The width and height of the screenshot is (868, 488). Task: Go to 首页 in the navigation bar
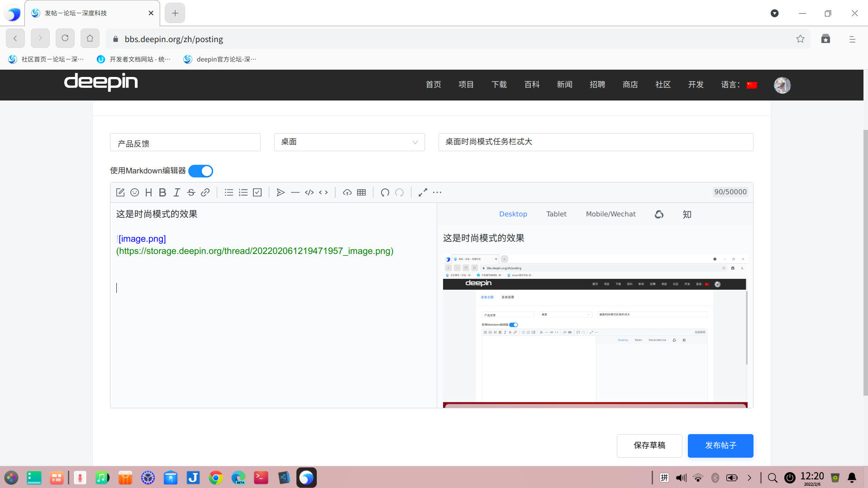(433, 85)
